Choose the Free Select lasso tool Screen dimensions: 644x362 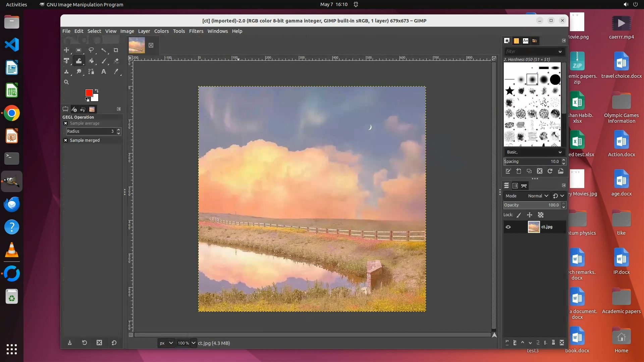[x=91, y=50]
